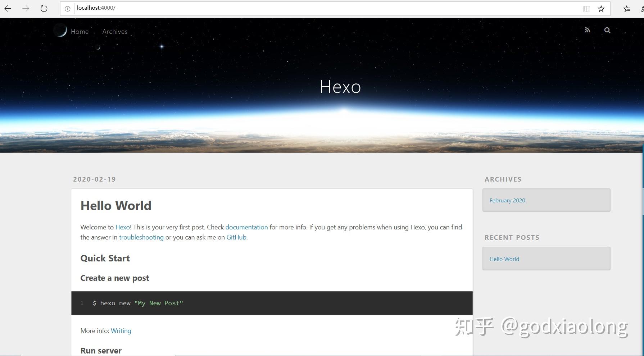Open the Writing guide link
Image resolution: width=644 pixels, height=356 pixels.
pyautogui.click(x=121, y=330)
